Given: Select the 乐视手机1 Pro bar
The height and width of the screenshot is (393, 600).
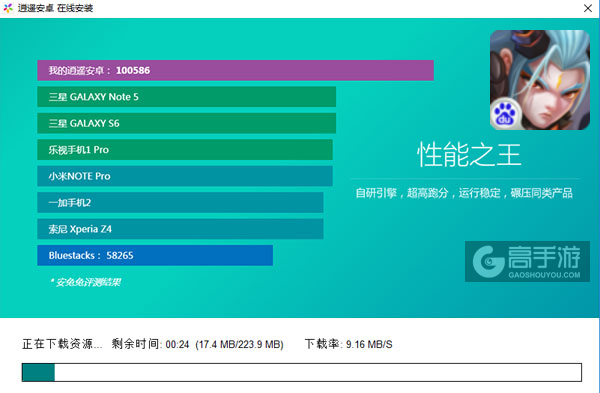Looking at the screenshot, I should pos(185,150).
